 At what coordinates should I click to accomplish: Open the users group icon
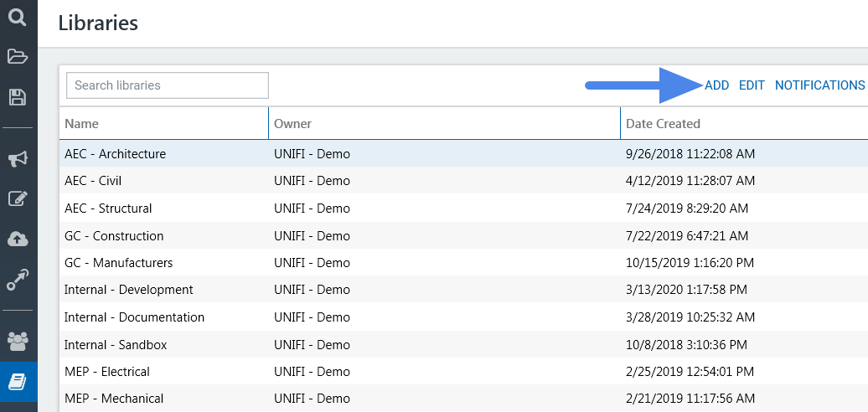click(18, 342)
